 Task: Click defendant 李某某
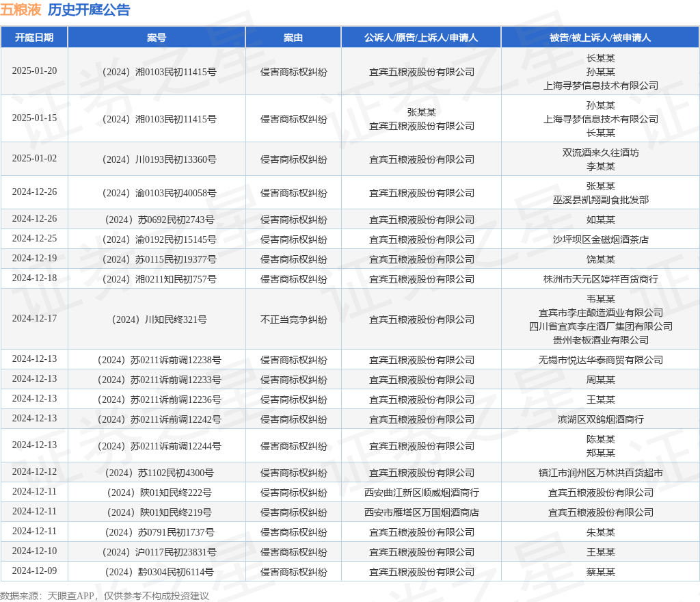[600, 166]
